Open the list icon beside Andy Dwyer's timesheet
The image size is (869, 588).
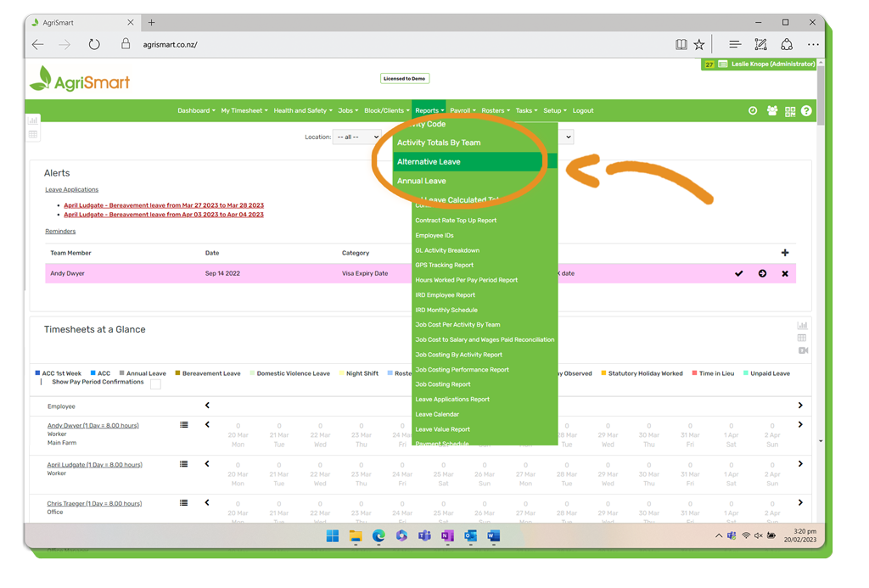click(184, 425)
